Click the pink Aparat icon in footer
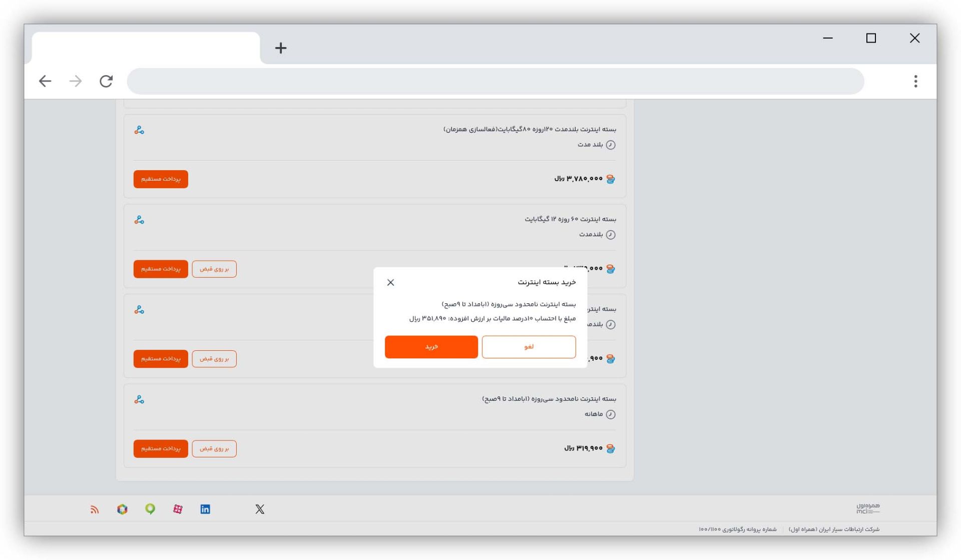The height and width of the screenshot is (560, 961). (178, 509)
